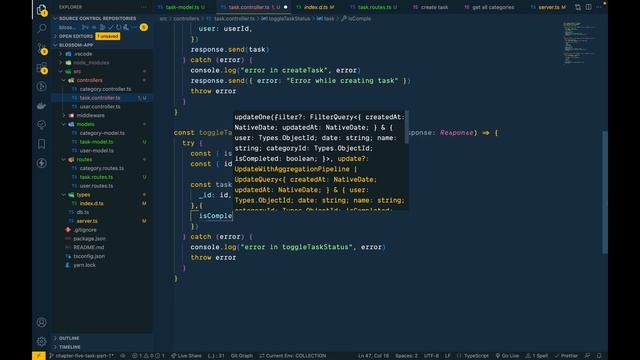Open category.routes.ts file

point(102,168)
